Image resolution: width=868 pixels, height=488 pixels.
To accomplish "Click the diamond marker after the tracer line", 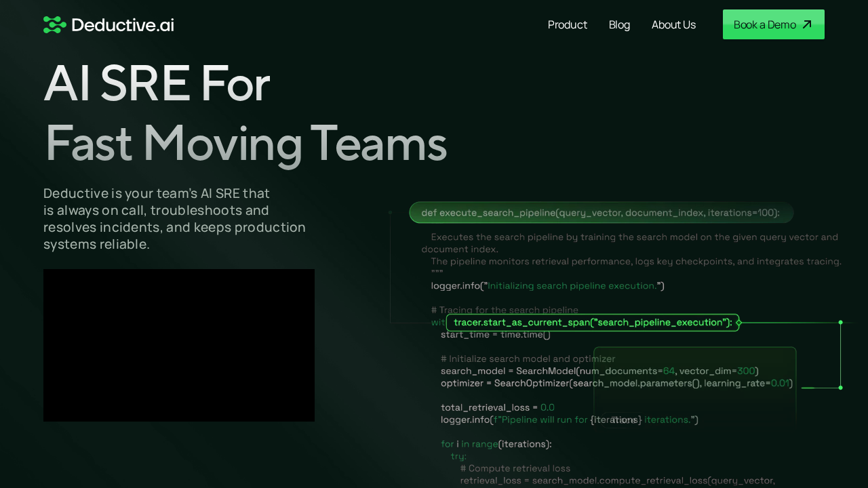I will pos(738,323).
